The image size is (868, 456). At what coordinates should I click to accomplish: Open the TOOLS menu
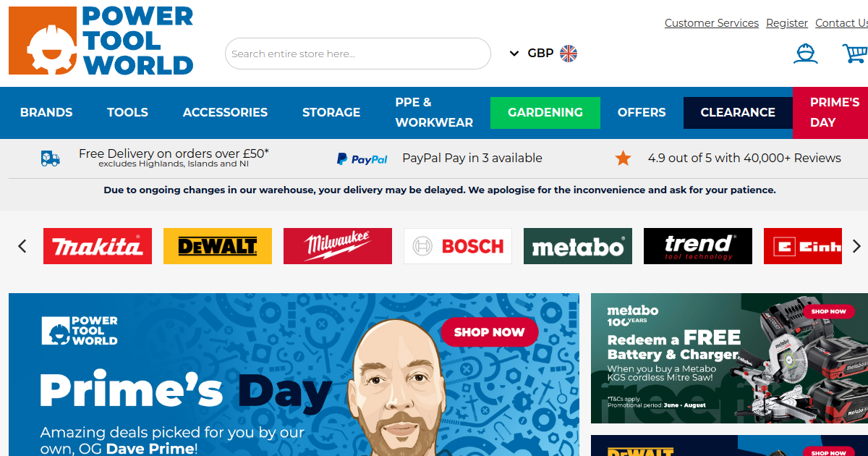[x=127, y=112]
